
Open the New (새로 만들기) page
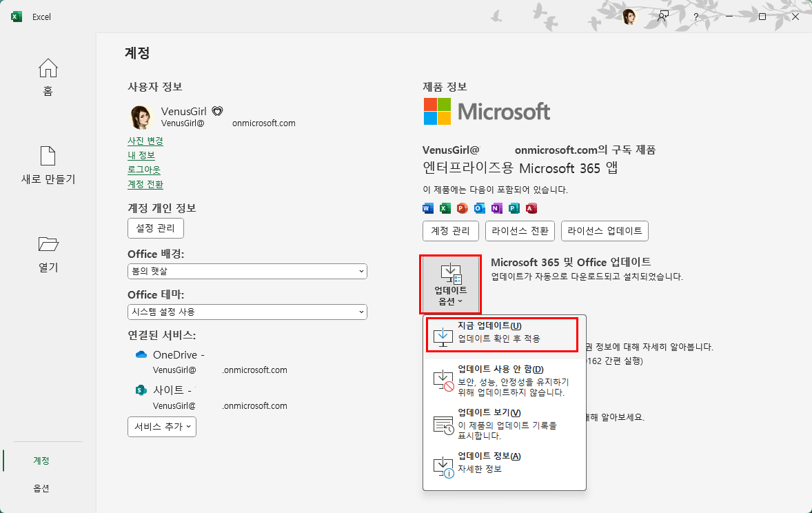(48, 165)
